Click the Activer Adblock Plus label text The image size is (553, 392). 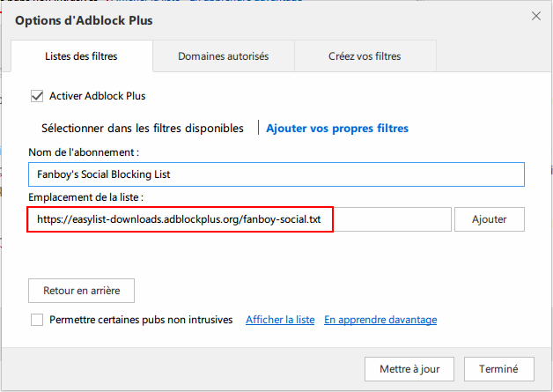[98, 96]
